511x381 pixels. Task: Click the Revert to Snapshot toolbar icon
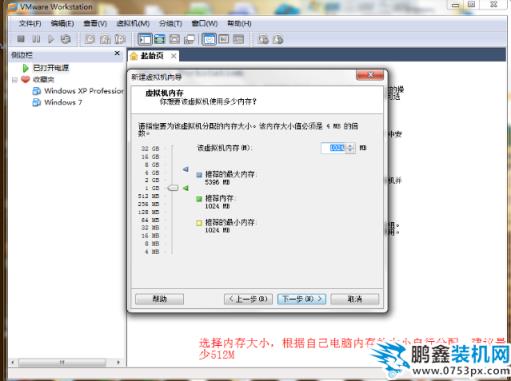pos(105,39)
